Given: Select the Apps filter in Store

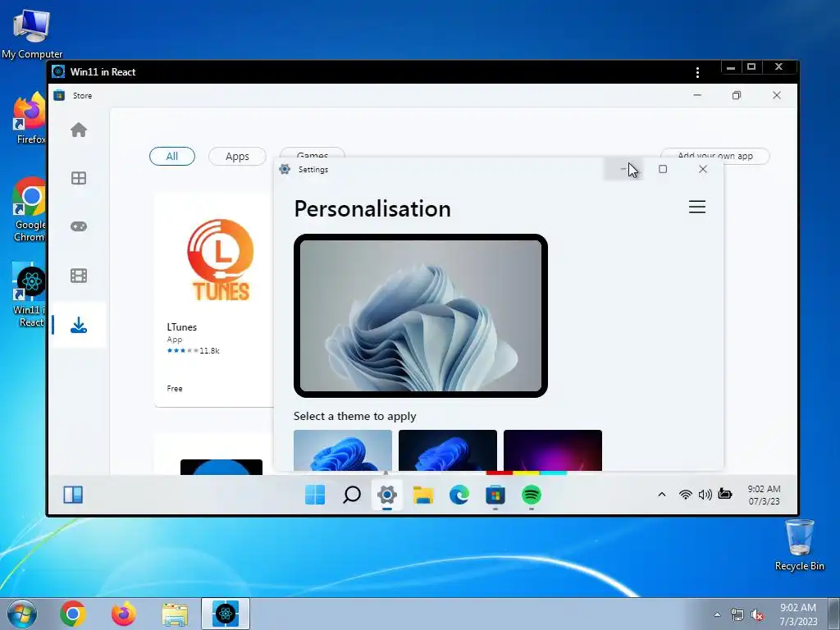Looking at the screenshot, I should [x=237, y=157].
